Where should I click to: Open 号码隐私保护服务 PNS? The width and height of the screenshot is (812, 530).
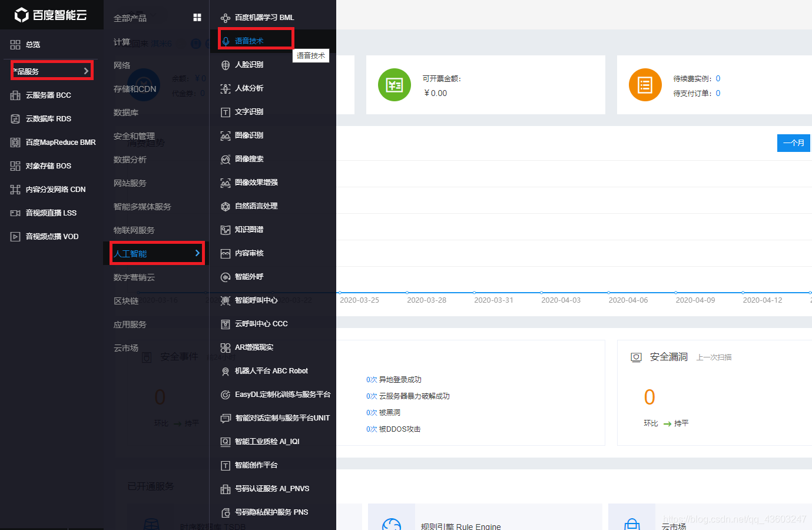[x=271, y=512]
